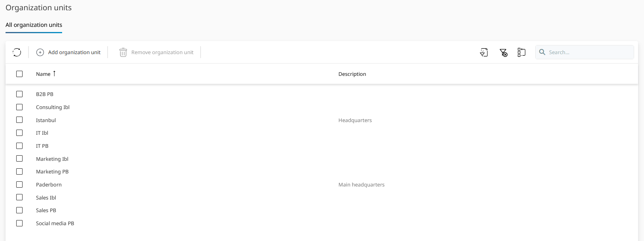The width and height of the screenshot is (644, 241).
Task: Open the export list icon
Action: (484, 52)
